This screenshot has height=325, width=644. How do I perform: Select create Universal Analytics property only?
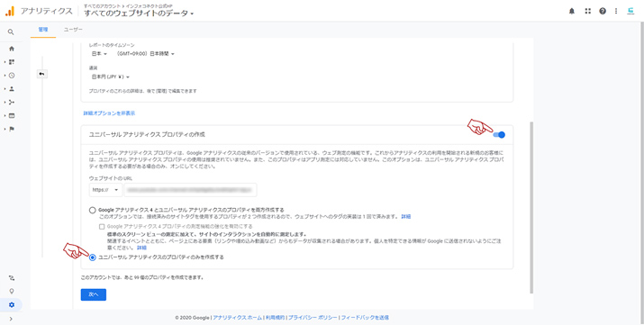pos(93,257)
